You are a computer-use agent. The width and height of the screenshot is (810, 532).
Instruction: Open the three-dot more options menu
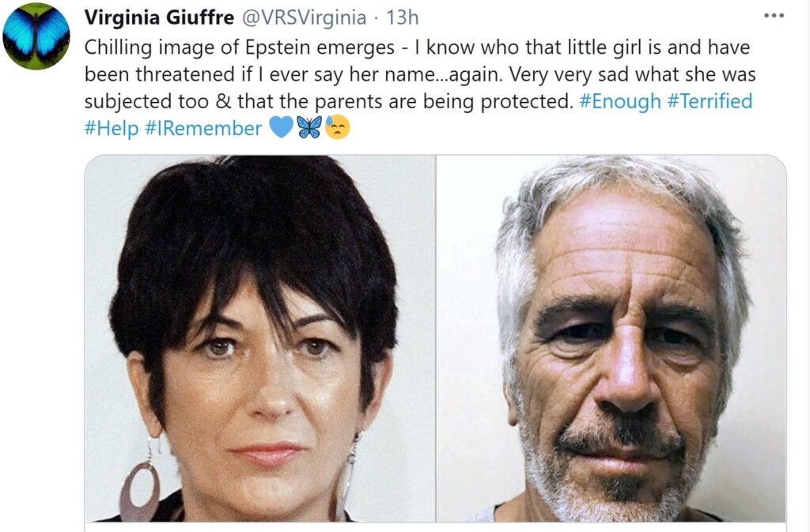774,16
